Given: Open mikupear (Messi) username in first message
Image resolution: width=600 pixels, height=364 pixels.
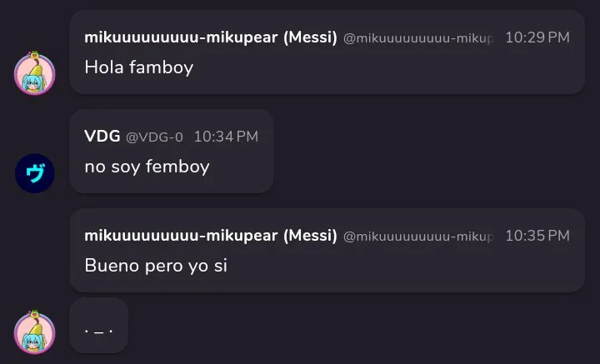Looking at the screenshot, I should click(x=211, y=37).
